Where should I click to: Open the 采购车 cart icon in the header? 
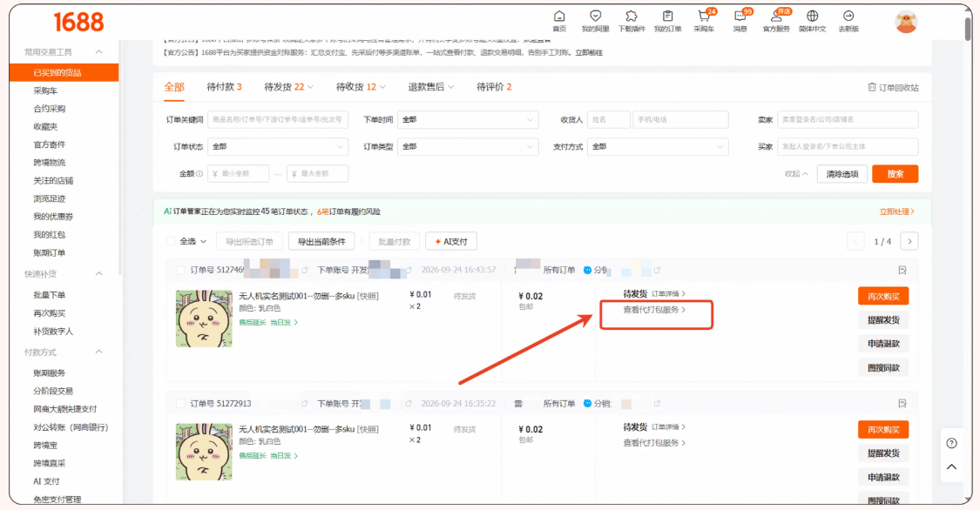[704, 17]
